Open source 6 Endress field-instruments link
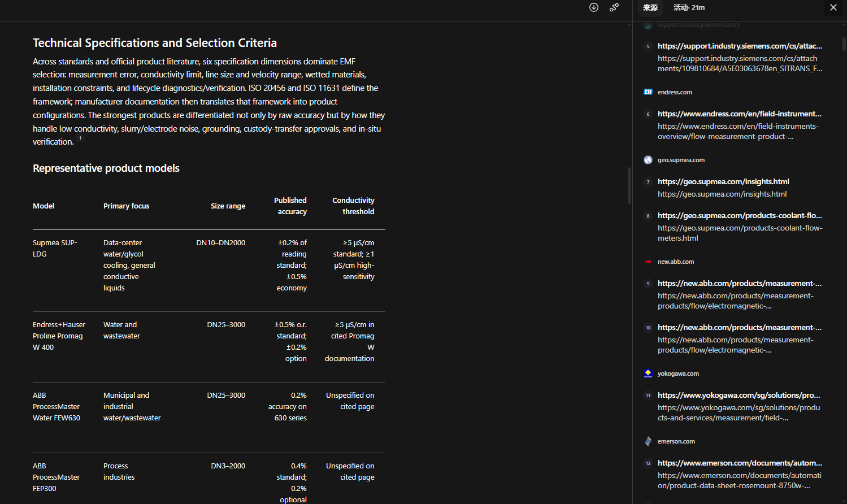 (740, 114)
